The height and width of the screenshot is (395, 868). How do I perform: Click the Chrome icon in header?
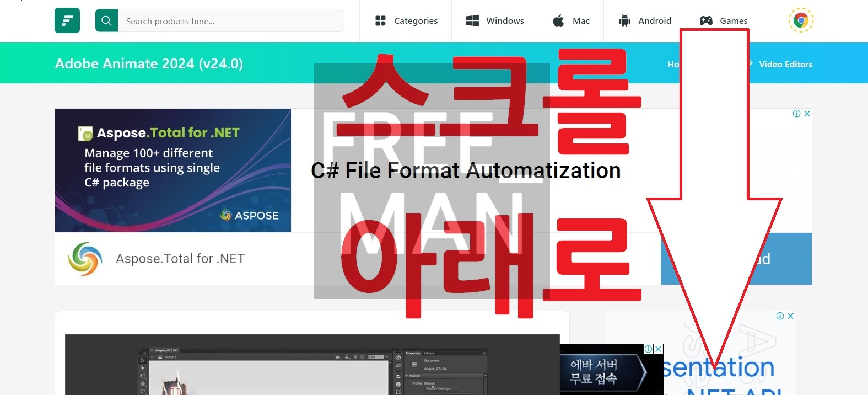(x=801, y=20)
